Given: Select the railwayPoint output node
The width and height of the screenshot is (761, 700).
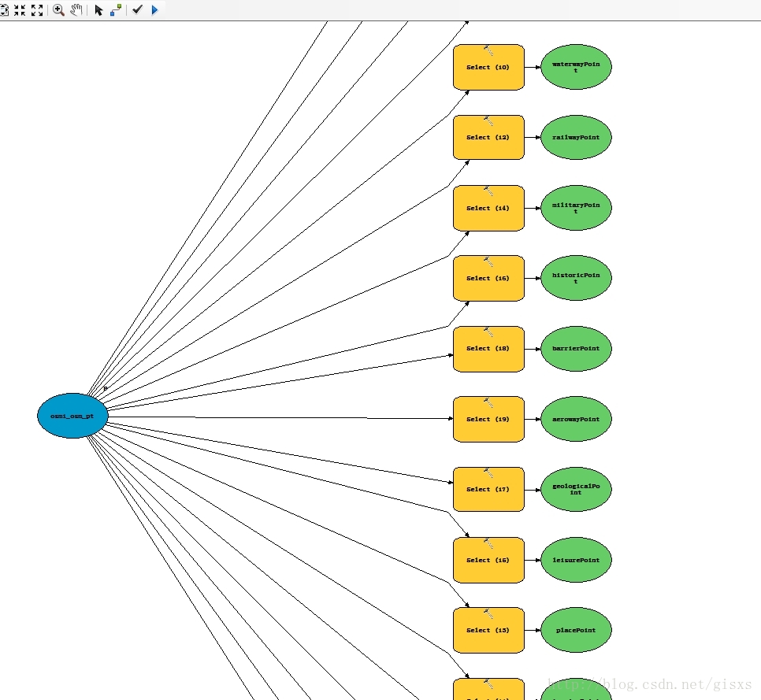Looking at the screenshot, I should point(576,137).
